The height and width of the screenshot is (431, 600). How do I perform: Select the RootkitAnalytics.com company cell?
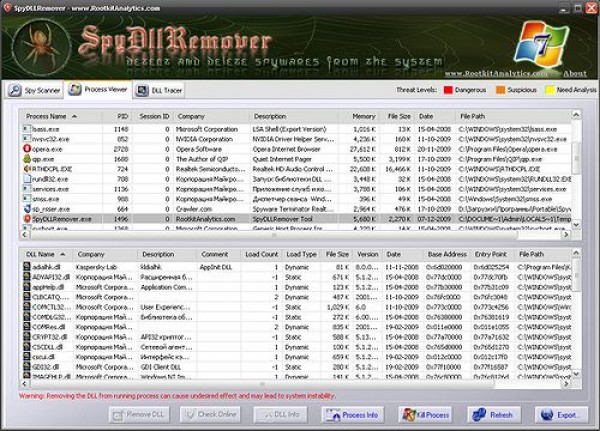point(211,219)
